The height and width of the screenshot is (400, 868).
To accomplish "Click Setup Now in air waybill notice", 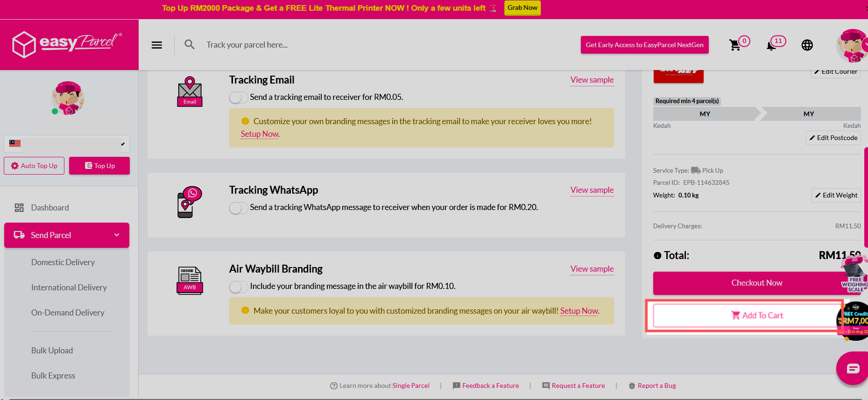I will [x=579, y=311].
